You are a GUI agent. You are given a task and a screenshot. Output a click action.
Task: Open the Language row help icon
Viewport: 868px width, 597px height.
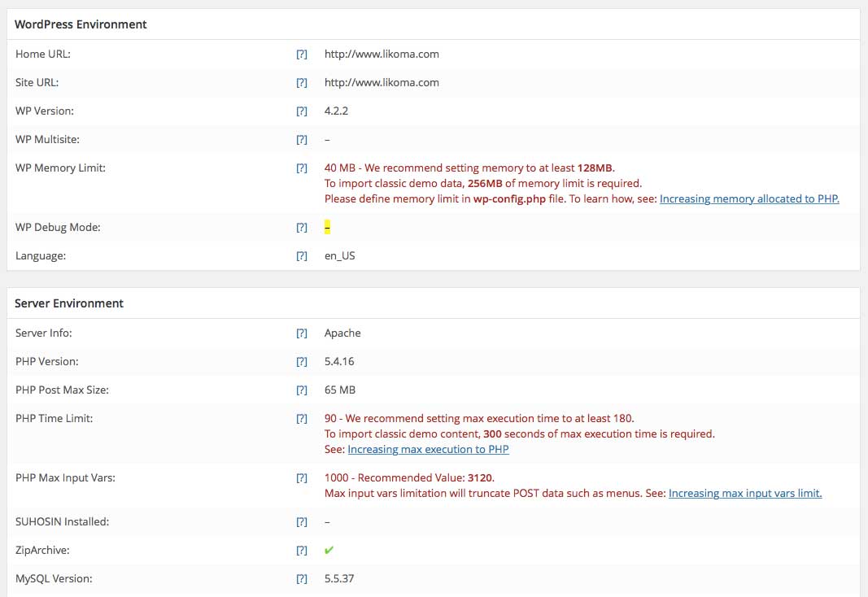pos(301,255)
